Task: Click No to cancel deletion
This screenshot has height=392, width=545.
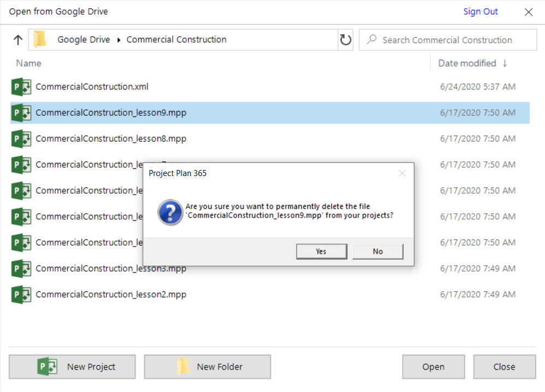Action: point(378,251)
